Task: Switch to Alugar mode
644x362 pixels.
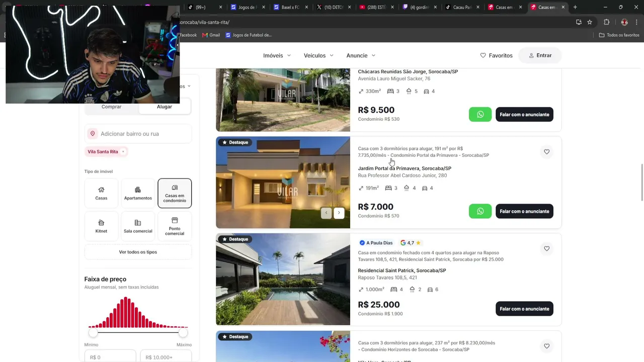Action: (165, 107)
